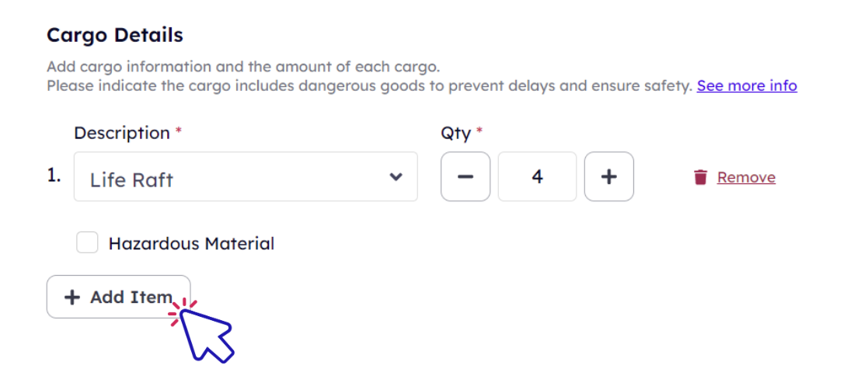Click the red asterisk next to Description
The width and height of the screenshot is (868, 376).
pos(178,130)
